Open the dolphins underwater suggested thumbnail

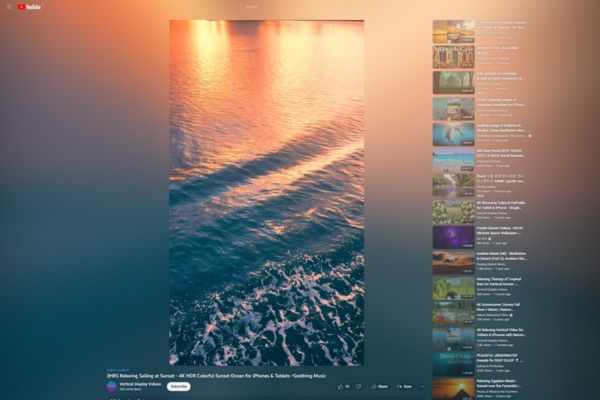point(453,134)
